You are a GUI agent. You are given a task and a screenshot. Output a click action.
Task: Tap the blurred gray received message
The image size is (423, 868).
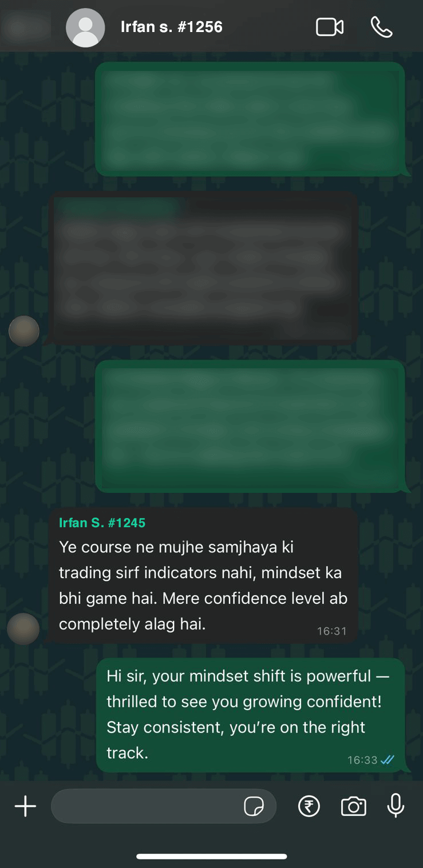click(203, 269)
